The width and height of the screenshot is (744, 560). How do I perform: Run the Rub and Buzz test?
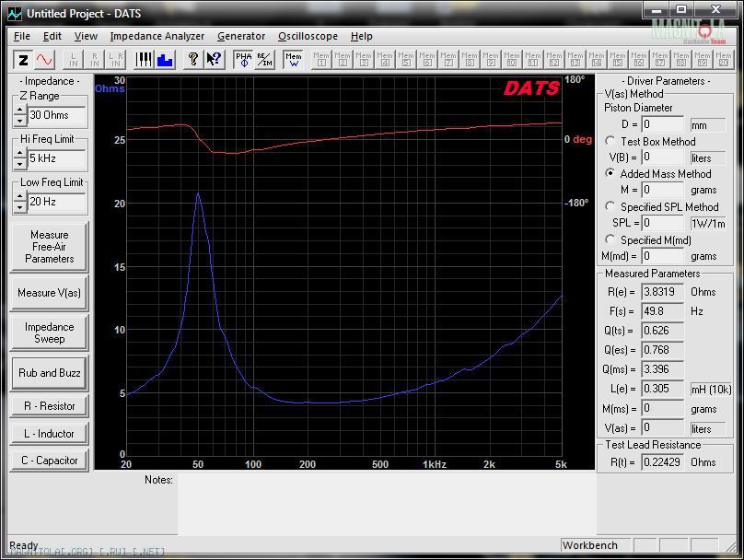tap(50, 373)
